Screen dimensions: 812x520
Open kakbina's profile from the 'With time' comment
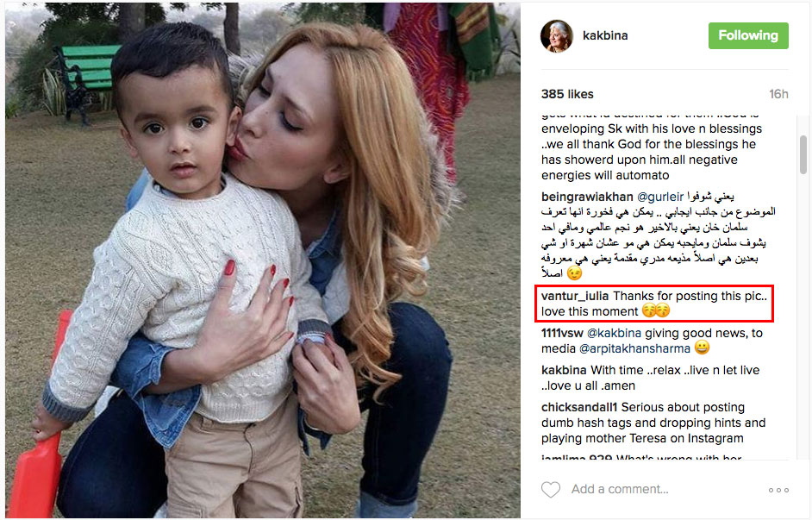coord(564,370)
